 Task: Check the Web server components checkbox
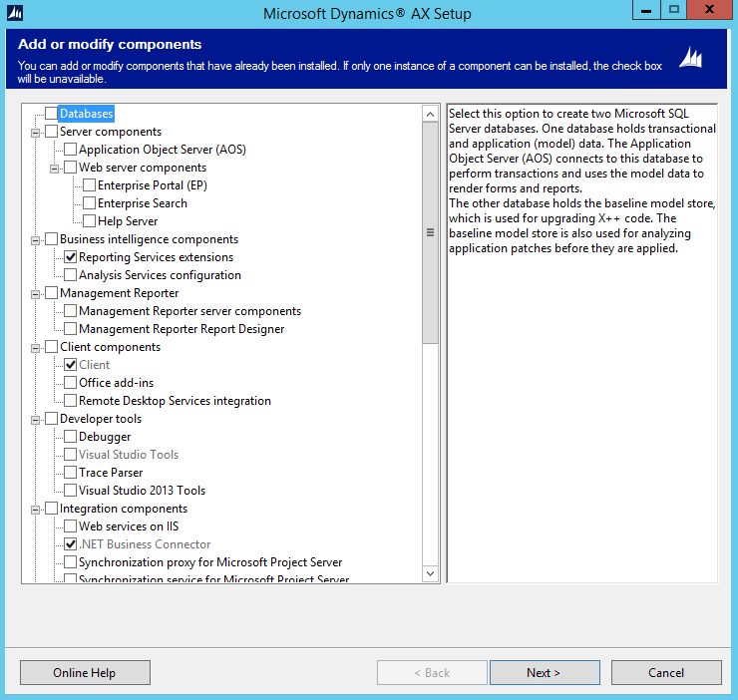[70, 167]
